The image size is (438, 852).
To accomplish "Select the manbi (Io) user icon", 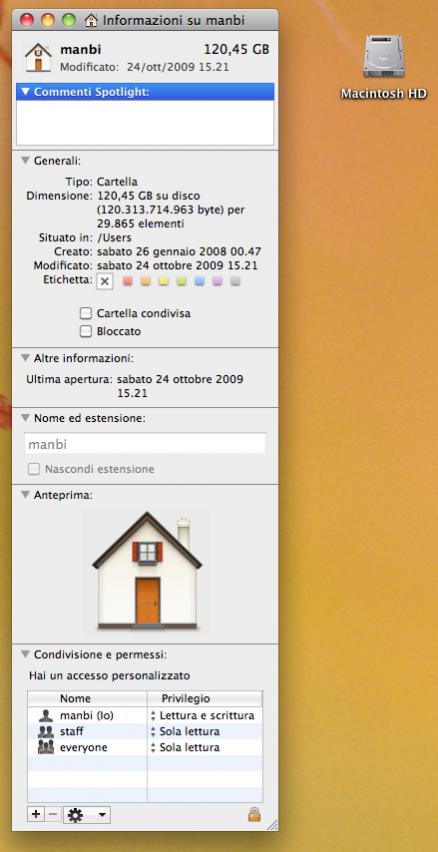I will click(46, 716).
